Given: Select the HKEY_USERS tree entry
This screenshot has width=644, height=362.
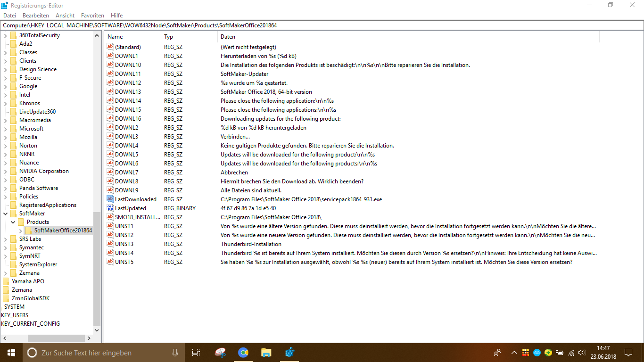Looking at the screenshot, I should (x=15, y=315).
